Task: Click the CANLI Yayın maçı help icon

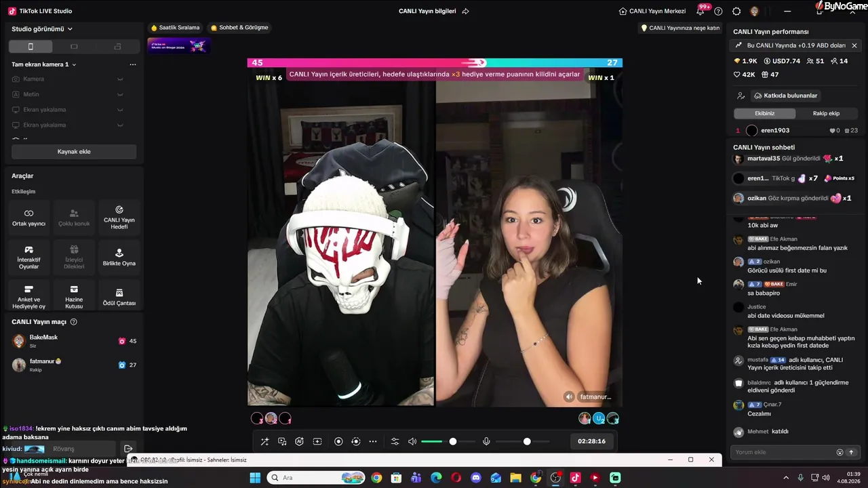Action: coord(74,322)
